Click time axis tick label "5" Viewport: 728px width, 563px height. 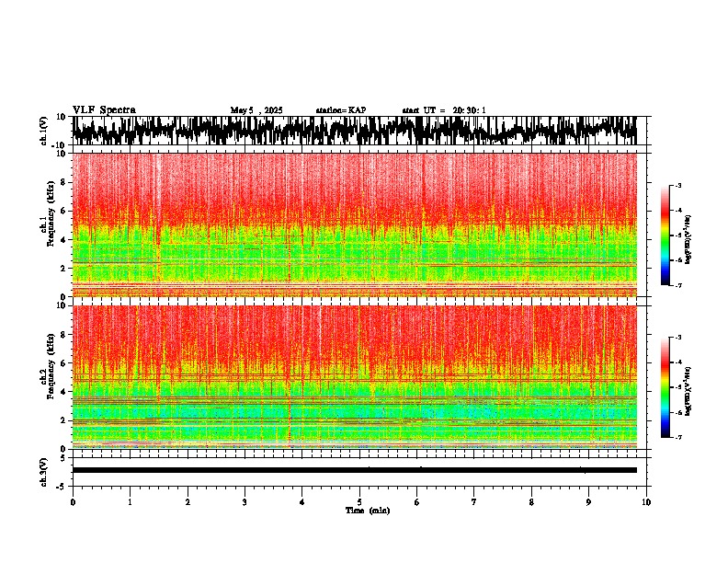[359, 502]
